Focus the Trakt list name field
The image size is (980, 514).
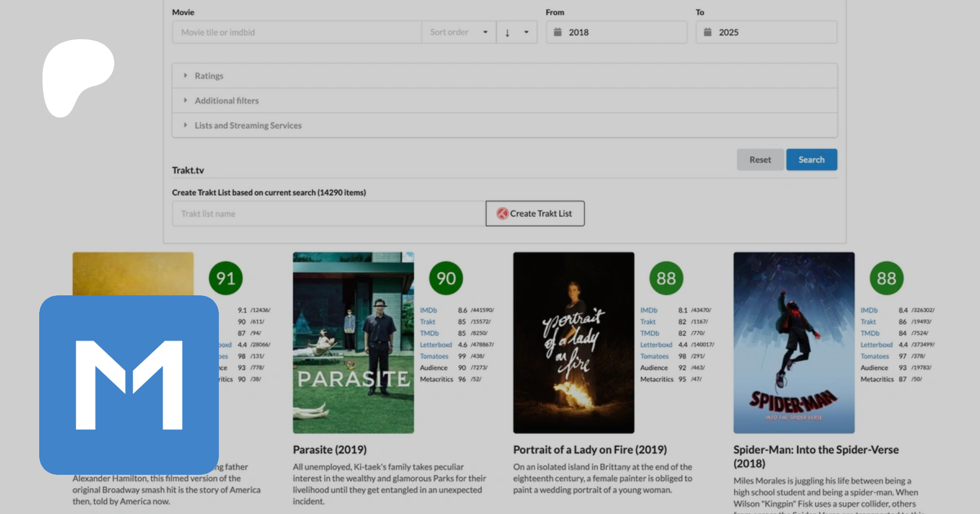point(328,214)
